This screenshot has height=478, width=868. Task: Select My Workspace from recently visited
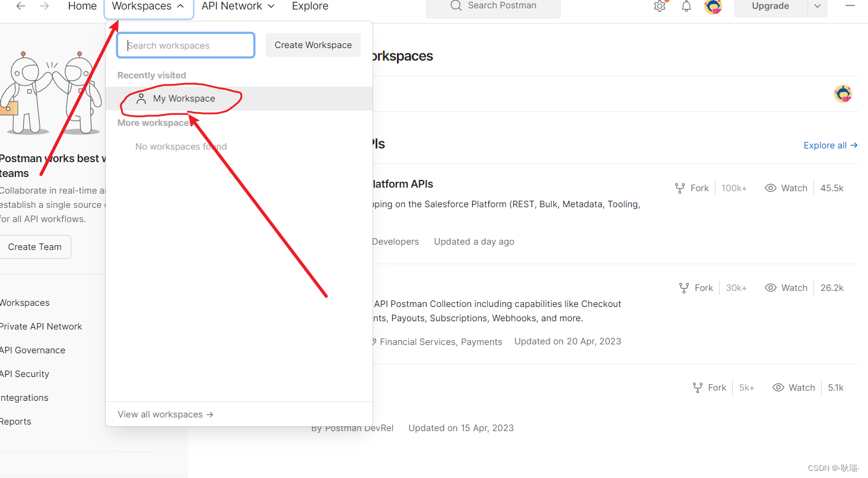click(x=239, y=99)
